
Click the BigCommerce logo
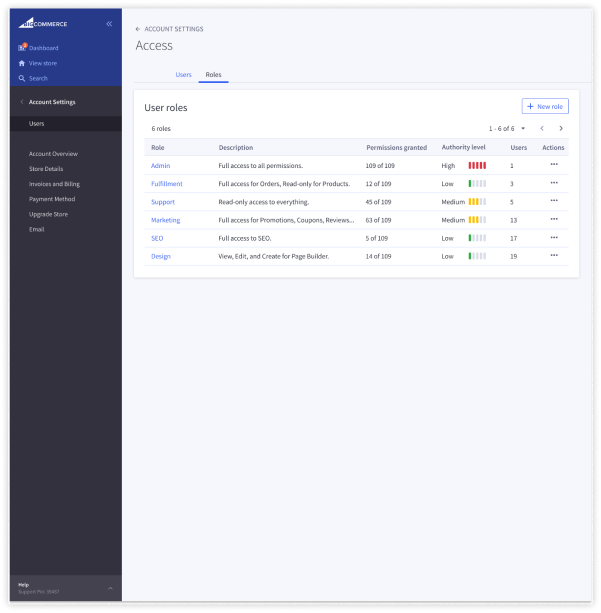tap(43, 23)
